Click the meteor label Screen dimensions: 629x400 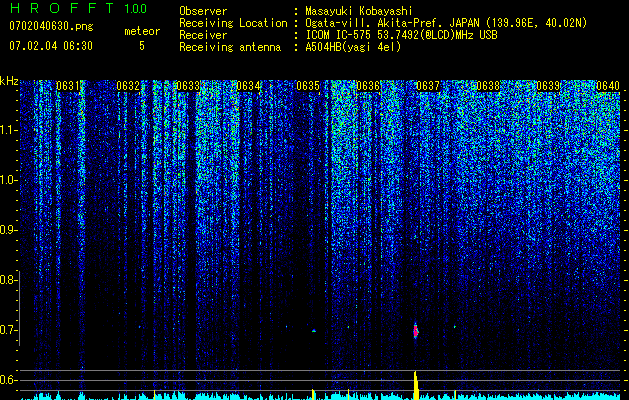click(x=142, y=31)
